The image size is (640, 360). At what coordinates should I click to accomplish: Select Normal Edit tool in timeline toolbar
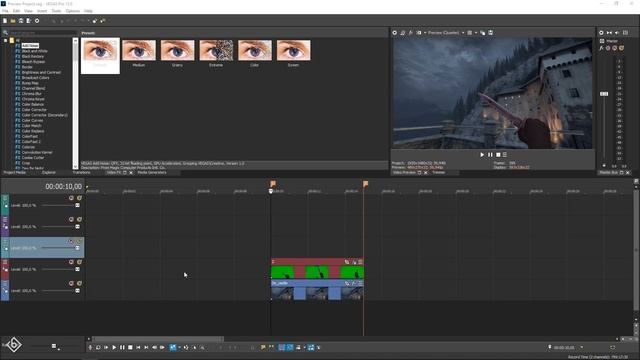[x=173, y=347]
